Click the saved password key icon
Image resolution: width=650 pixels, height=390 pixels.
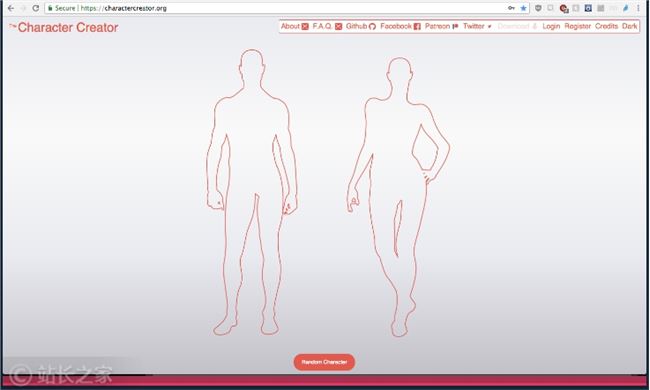point(512,8)
